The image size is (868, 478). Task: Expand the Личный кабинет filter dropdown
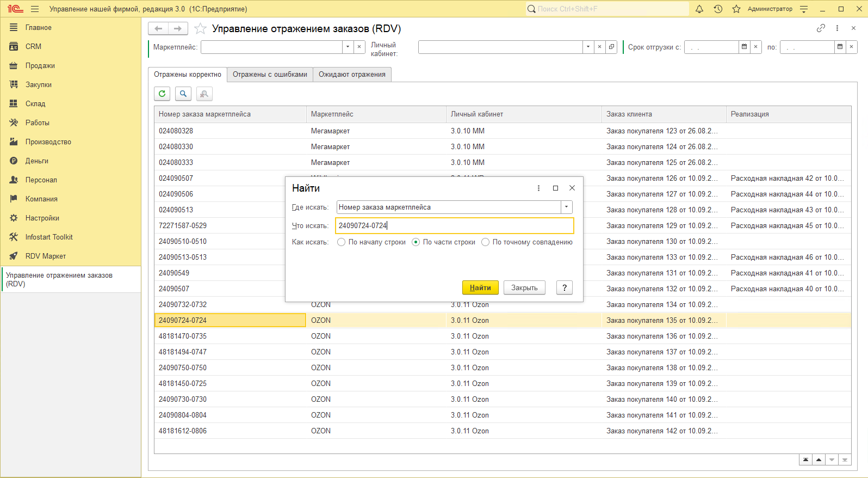588,47
